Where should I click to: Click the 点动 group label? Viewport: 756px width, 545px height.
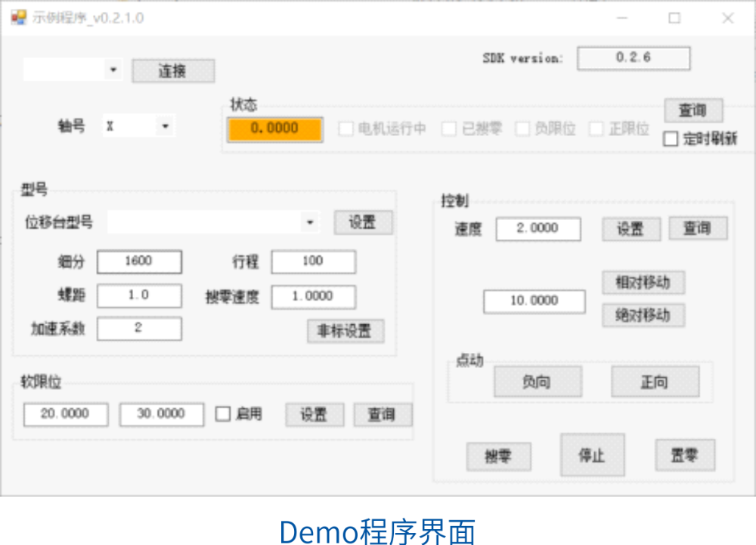(x=469, y=360)
